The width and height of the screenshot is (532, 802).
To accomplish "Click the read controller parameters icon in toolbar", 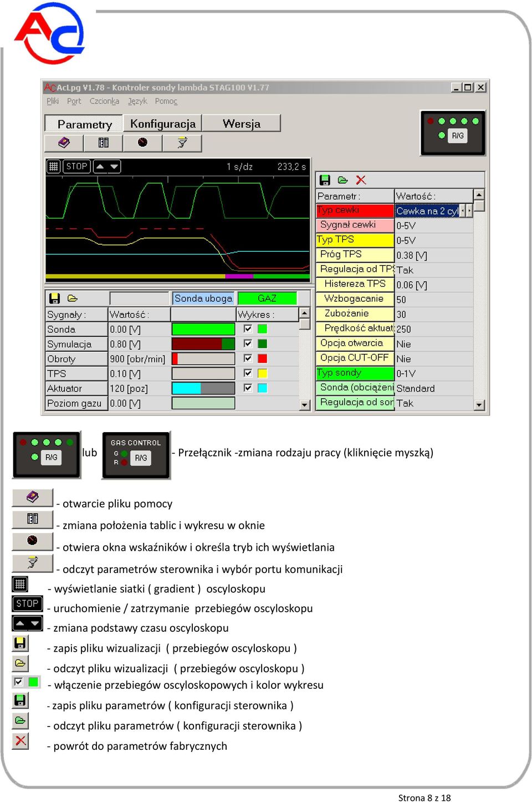I will 182,143.
